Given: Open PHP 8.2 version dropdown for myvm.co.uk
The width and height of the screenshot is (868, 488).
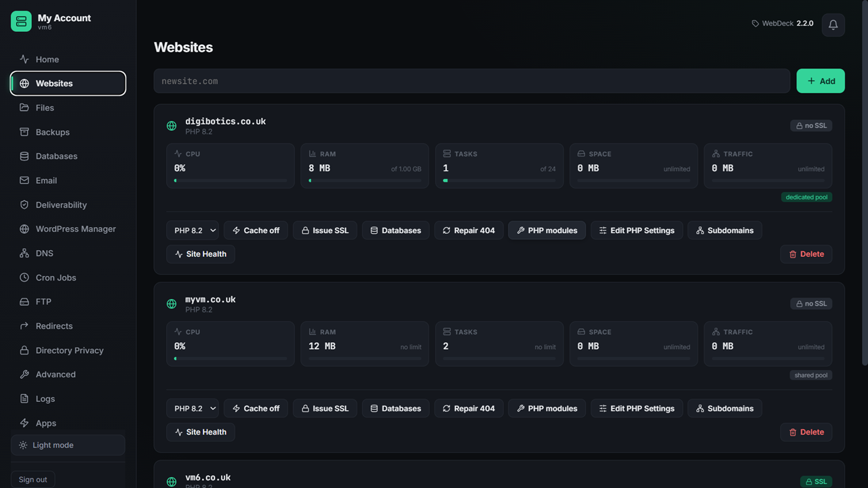Looking at the screenshot, I should coord(193,409).
